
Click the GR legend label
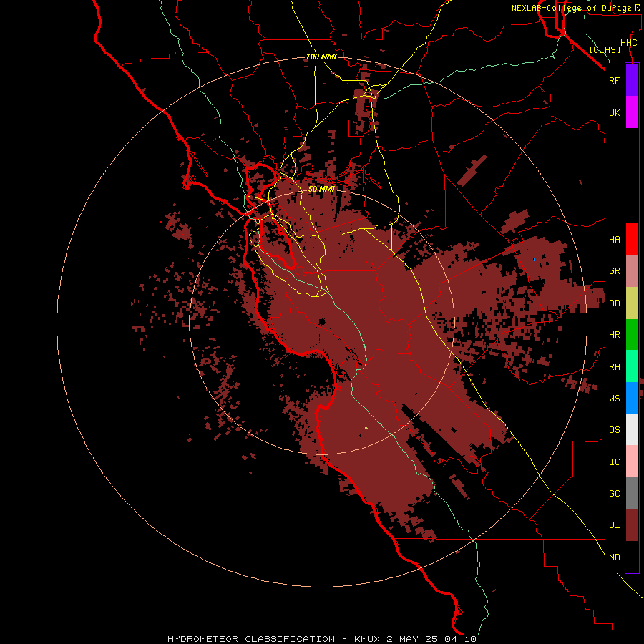(x=615, y=271)
